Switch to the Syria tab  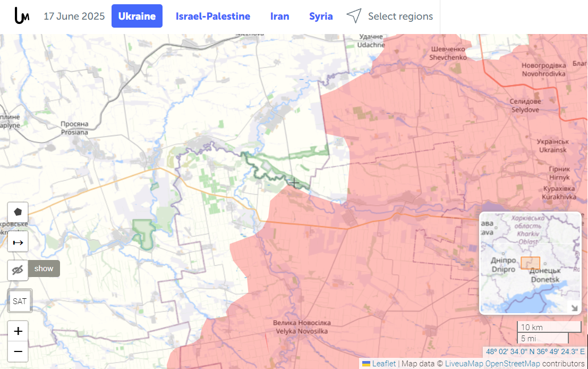coord(321,16)
